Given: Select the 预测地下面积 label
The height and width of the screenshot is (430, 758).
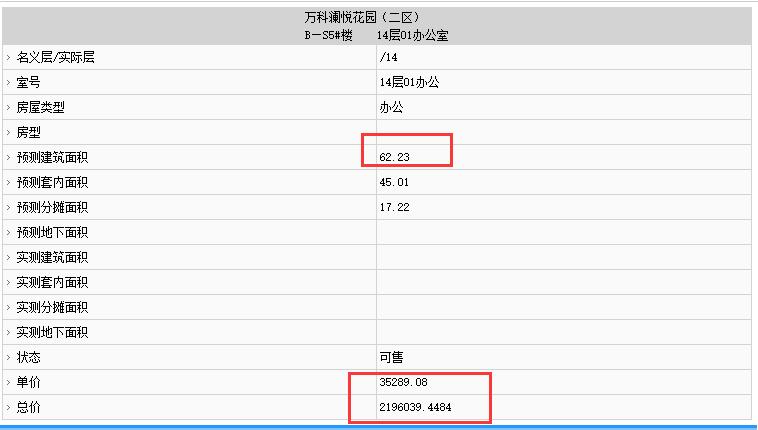Looking at the screenshot, I should tap(52, 233).
